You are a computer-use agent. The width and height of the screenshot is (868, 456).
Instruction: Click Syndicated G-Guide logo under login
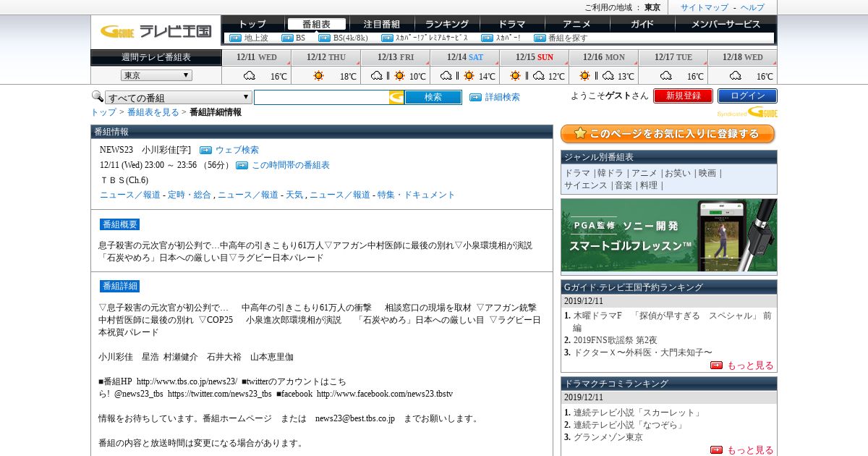pyautogui.click(x=748, y=112)
